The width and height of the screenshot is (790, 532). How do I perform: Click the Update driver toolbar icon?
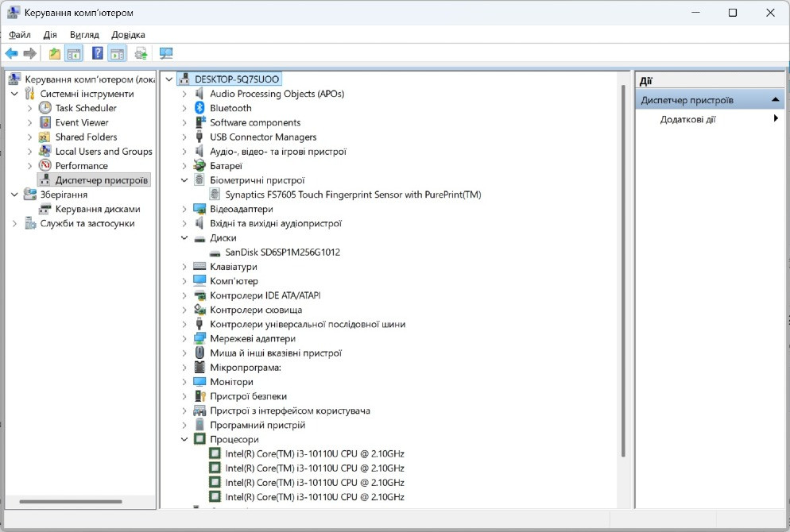point(141,53)
